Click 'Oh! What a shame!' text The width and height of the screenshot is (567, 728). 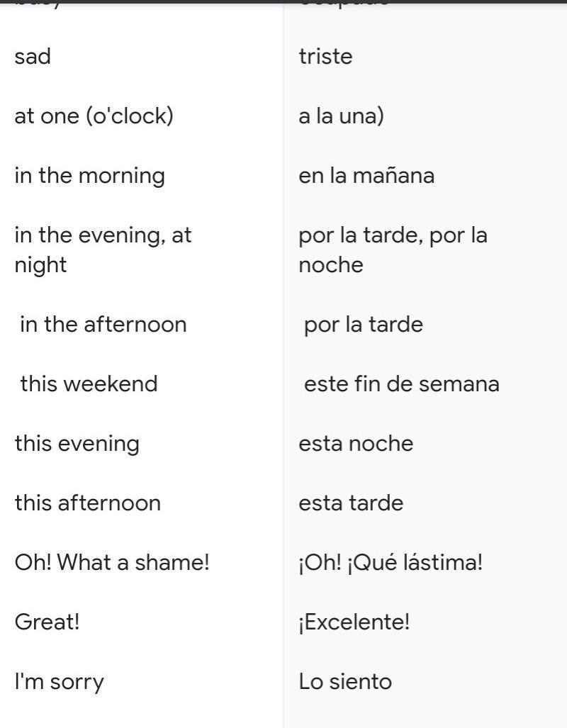[112, 562]
